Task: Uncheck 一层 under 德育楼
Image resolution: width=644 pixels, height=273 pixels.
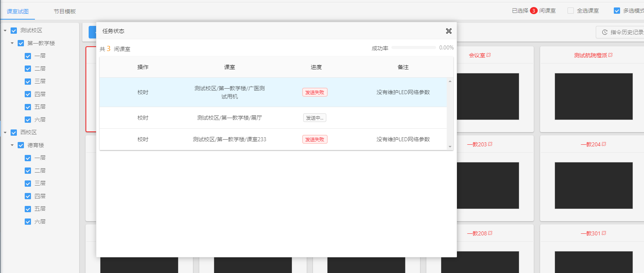Action: click(x=28, y=158)
